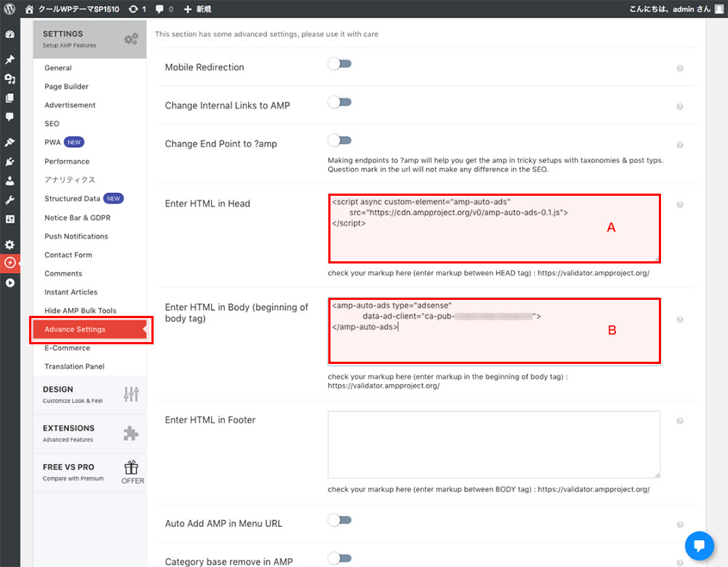Open the blue chat support bubble
This screenshot has width=728, height=567.
(x=699, y=546)
